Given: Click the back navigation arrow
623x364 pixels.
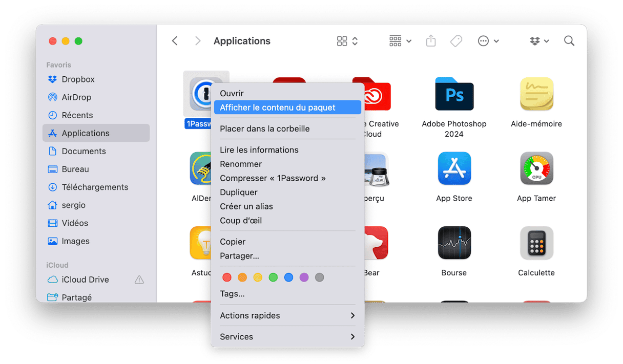Looking at the screenshot, I should coord(175,41).
